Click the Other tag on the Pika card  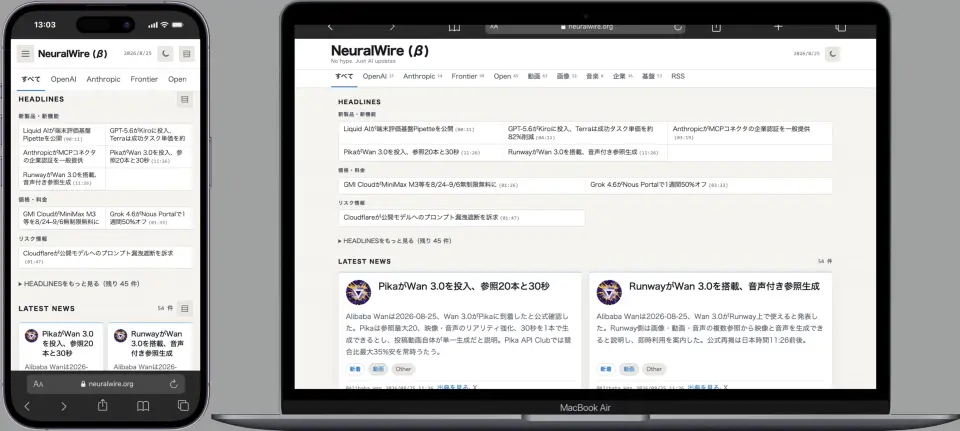pos(403,369)
